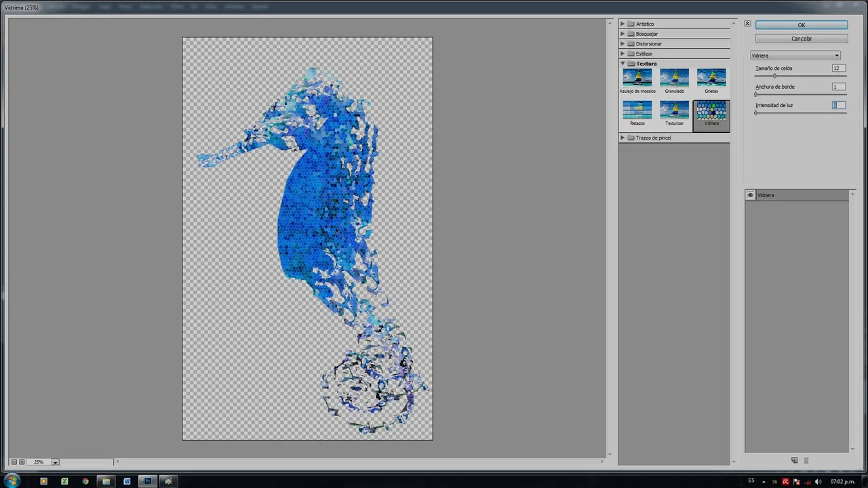
Task: Open the Action Center flag icon
Action: click(796, 482)
